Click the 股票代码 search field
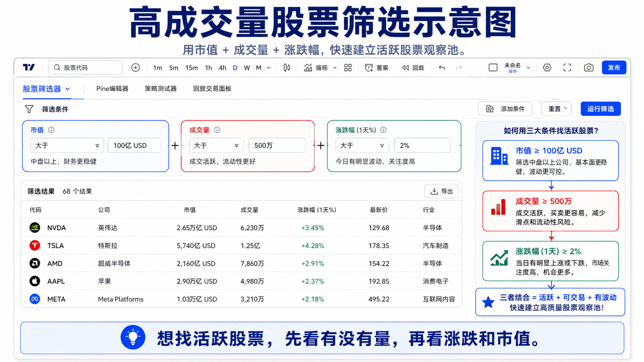The image size is (644, 362). click(x=86, y=68)
